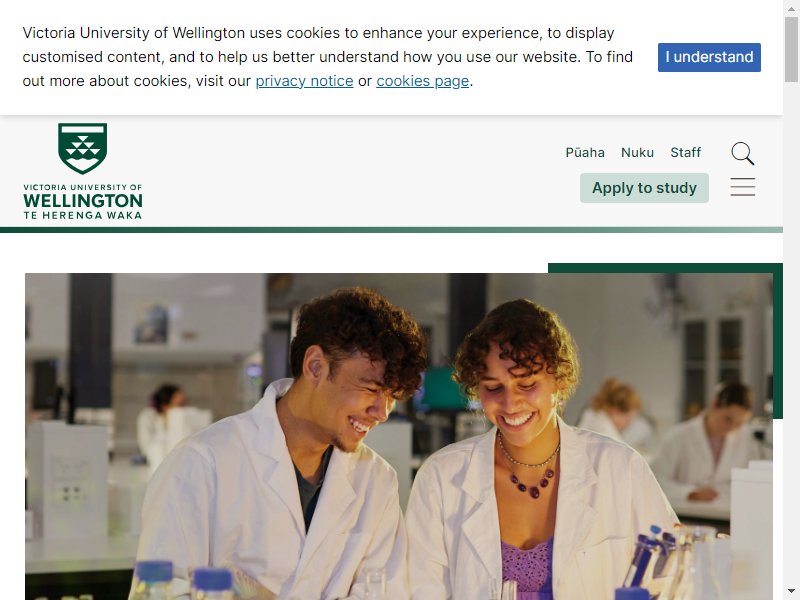The height and width of the screenshot is (600, 800).
Task: Click the curly-haired man in lab coat
Action: (x=286, y=446)
